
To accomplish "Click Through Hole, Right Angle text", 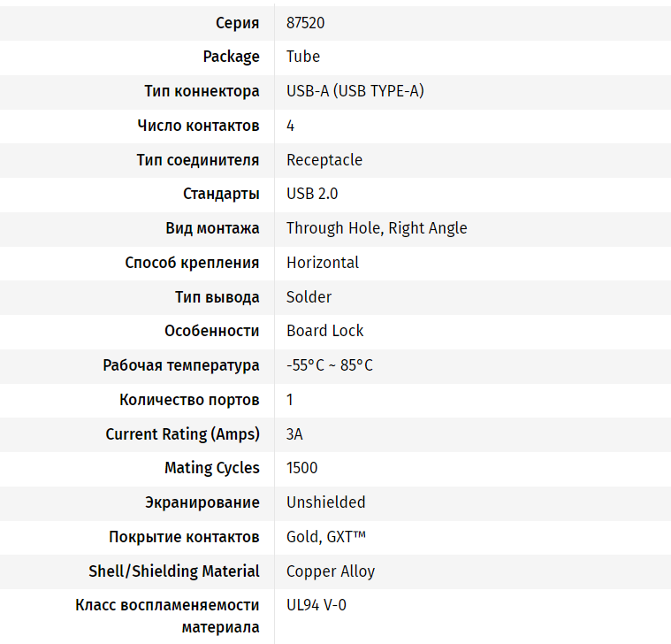I will coord(377,228).
